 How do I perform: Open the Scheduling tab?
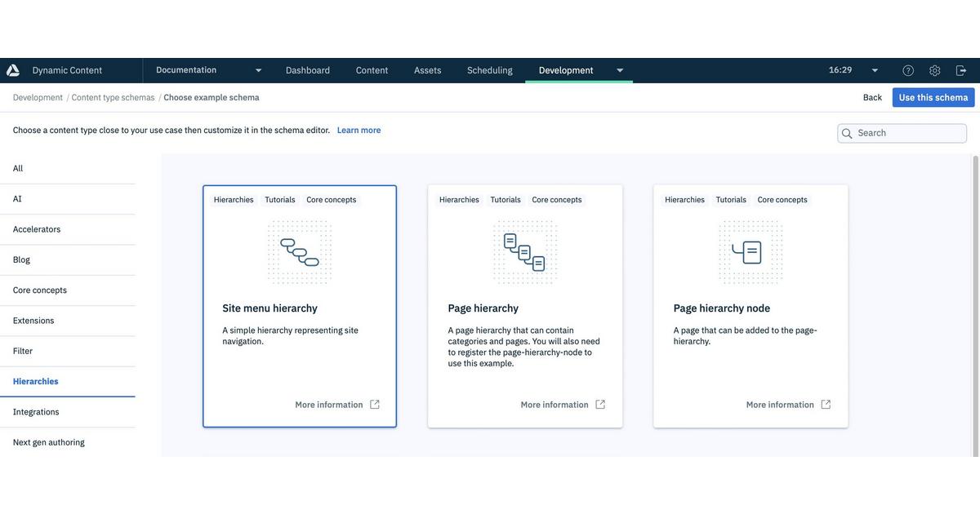(x=490, y=70)
